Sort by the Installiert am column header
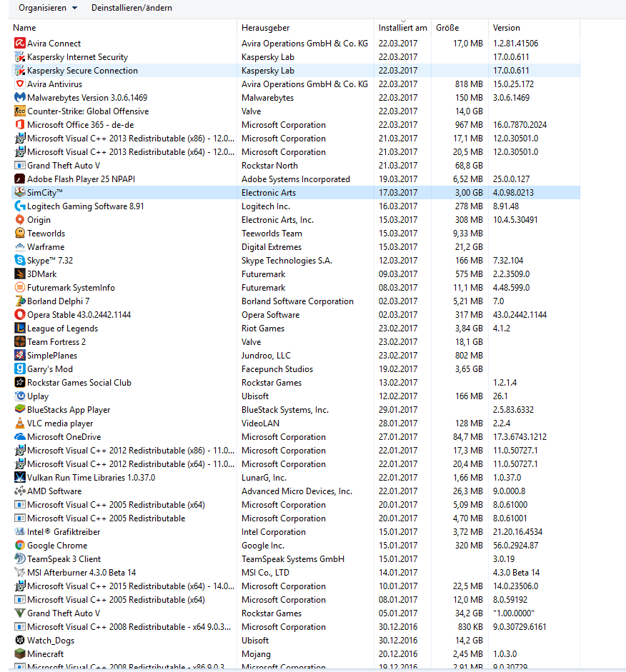The height and width of the screenshot is (672, 626). 402,28
